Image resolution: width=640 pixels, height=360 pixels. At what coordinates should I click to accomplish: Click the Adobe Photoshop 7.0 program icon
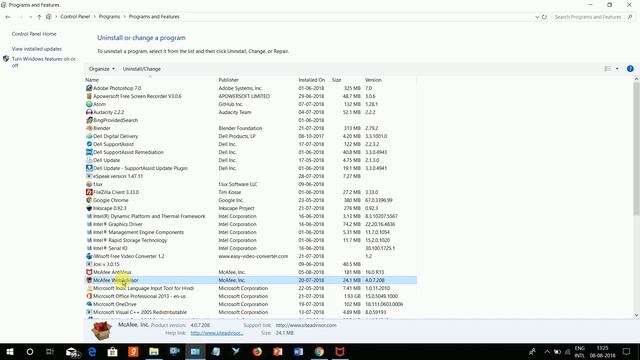coord(89,88)
